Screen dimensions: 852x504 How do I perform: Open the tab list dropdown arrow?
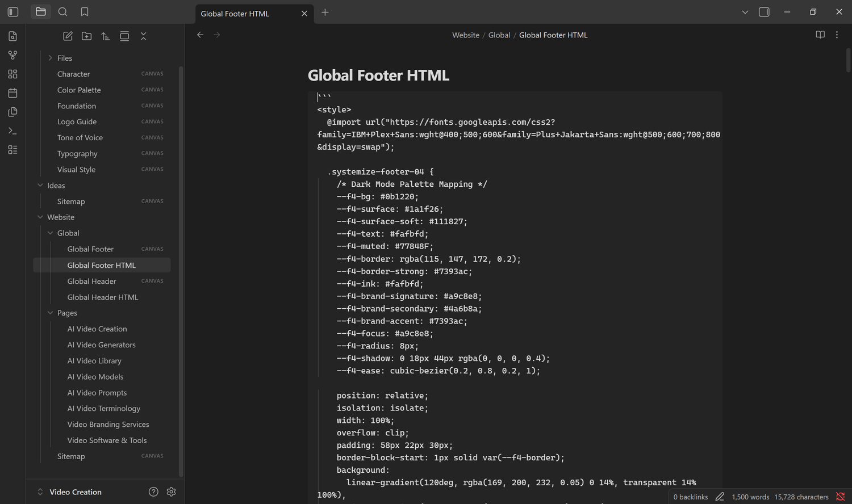click(745, 12)
